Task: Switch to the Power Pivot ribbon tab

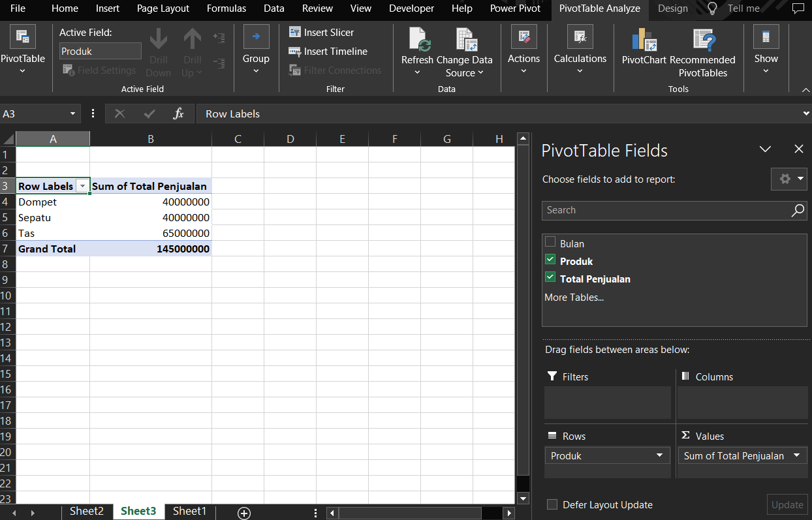Action: pyautogui.click(x=515, y=8)
